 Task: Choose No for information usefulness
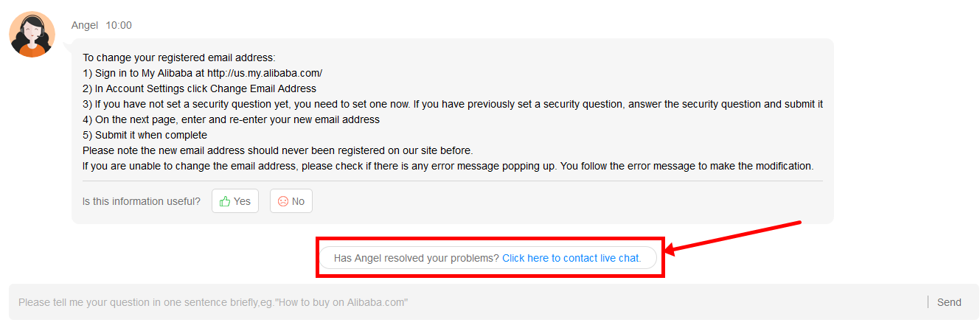click(291, 201)
